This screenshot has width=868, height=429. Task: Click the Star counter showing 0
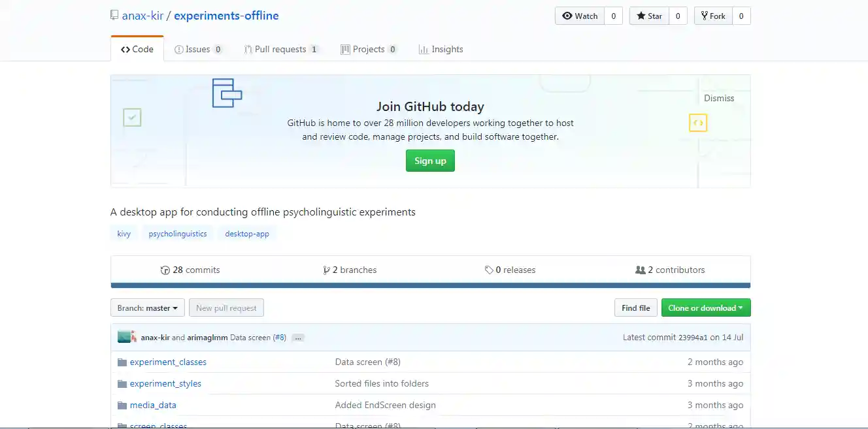point(678,16)
